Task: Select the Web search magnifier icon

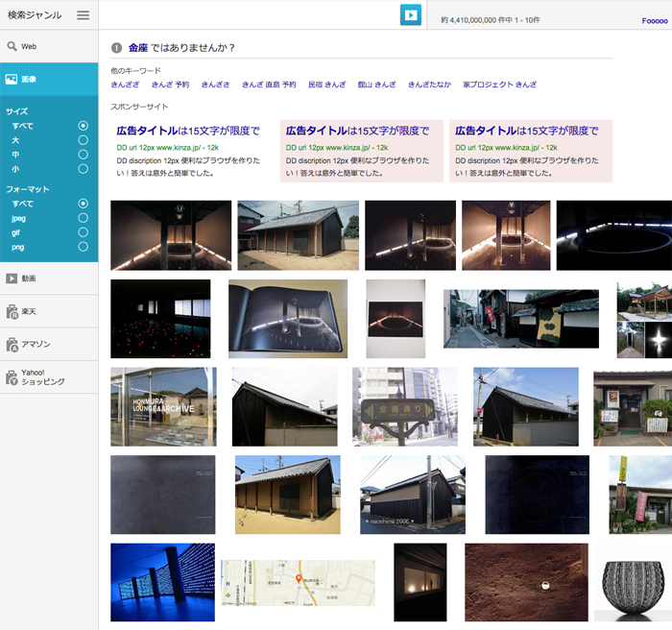Action: tap(12, 46)
